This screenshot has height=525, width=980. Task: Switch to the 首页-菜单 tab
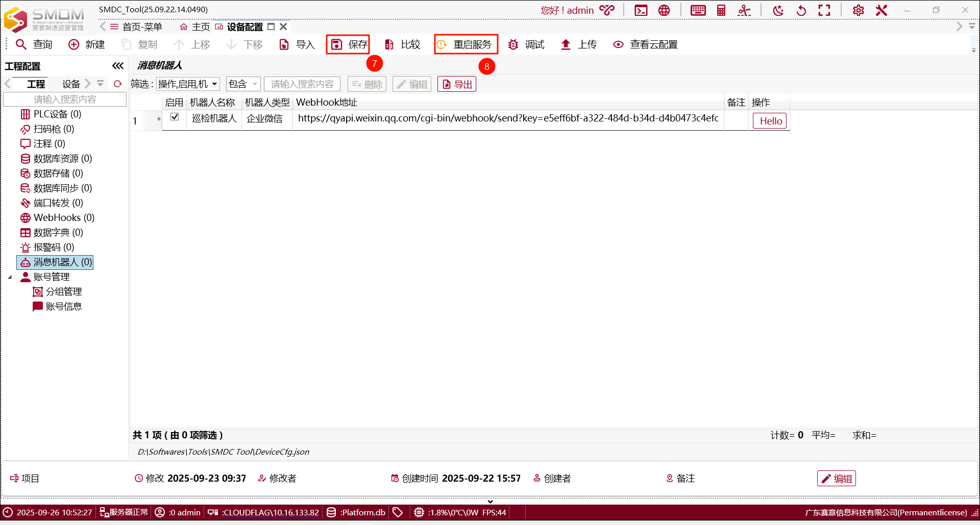136,27
